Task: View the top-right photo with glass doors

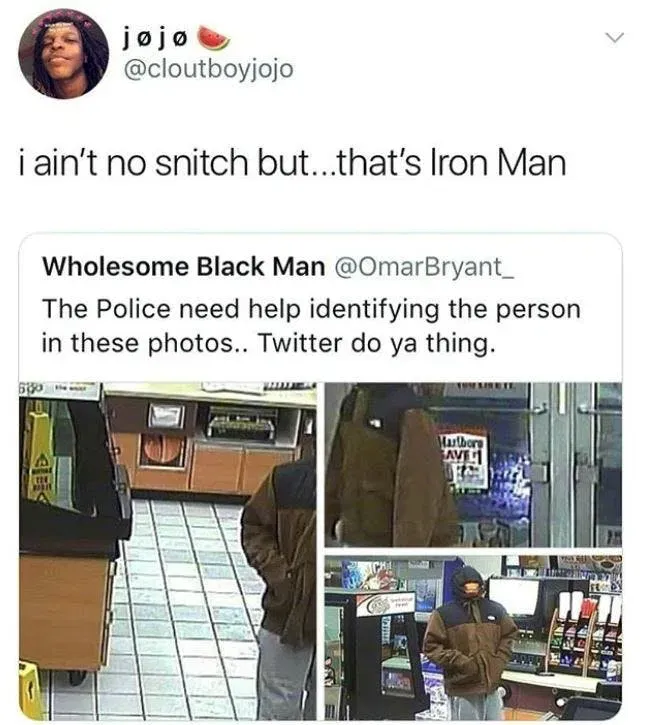Action: pyautogui.click(x=473, y=465)
